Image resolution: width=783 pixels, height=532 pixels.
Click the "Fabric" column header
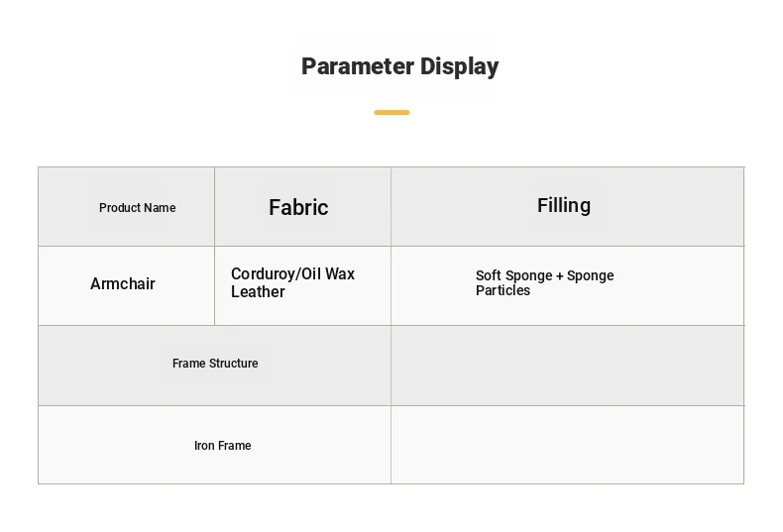tap(298, 207)
